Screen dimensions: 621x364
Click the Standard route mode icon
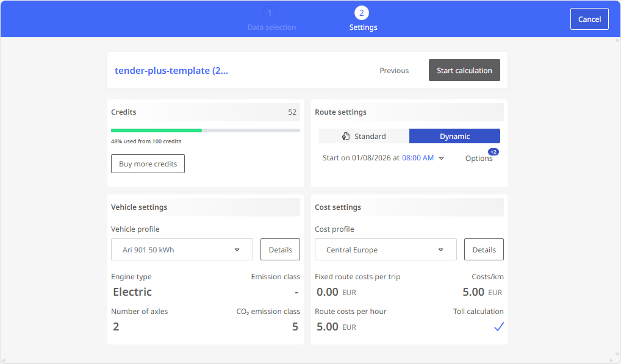(x=346, y=136)
